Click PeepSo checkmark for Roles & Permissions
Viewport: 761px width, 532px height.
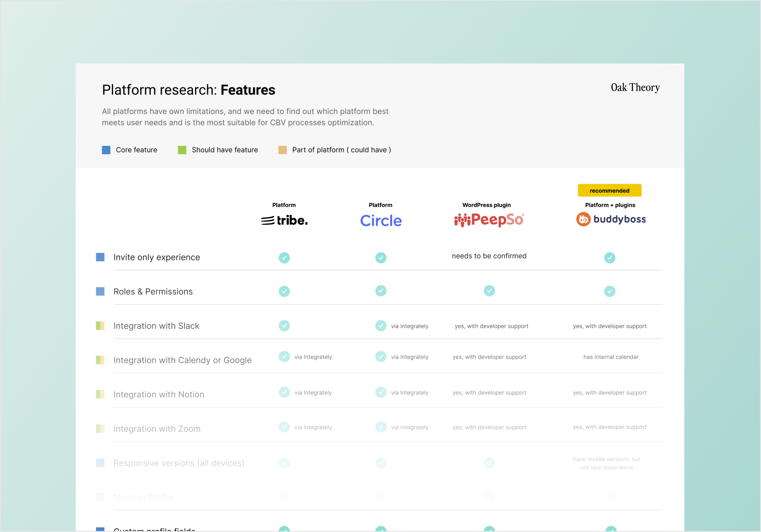489,291
